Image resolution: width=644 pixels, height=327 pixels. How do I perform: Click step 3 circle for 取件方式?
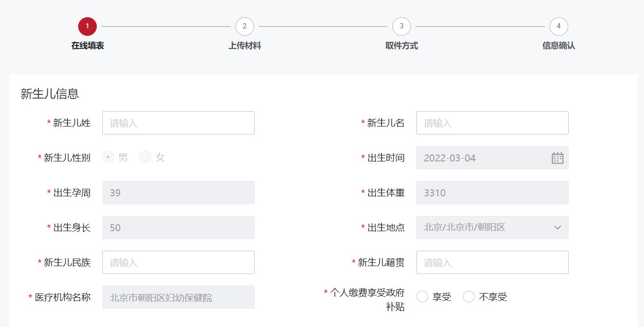(x=401, y=27)
